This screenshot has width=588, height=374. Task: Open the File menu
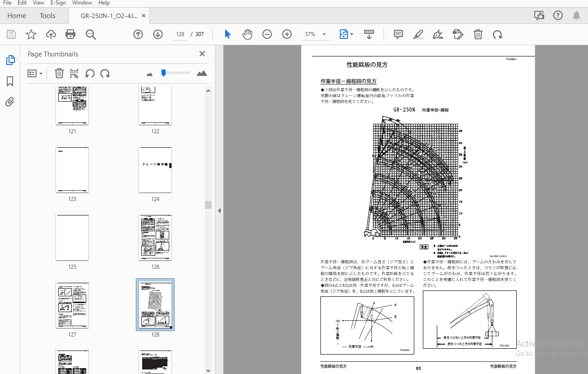[x=7, y=3]
